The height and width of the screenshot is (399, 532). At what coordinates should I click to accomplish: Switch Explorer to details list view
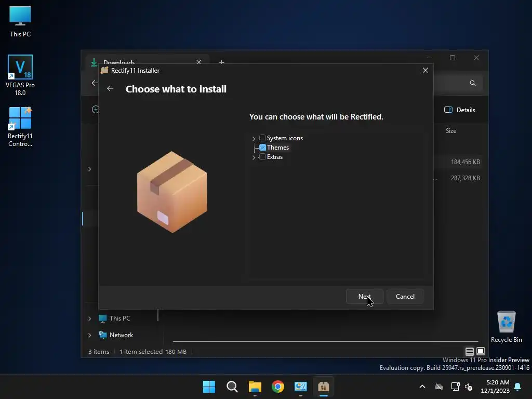click(x=470, y=352)
